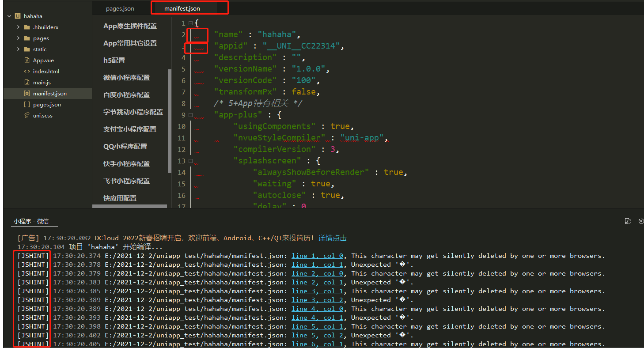Viewport: 644px width, 348px height.
Task: Jump to "line 2, col 0" console link
Action: (x=317, y=273)
